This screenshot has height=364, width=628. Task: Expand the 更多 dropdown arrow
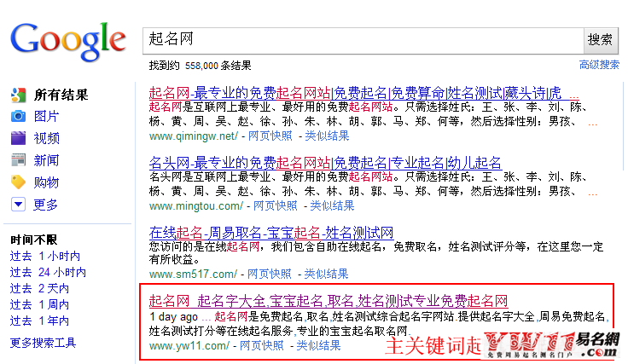point(18,205)
